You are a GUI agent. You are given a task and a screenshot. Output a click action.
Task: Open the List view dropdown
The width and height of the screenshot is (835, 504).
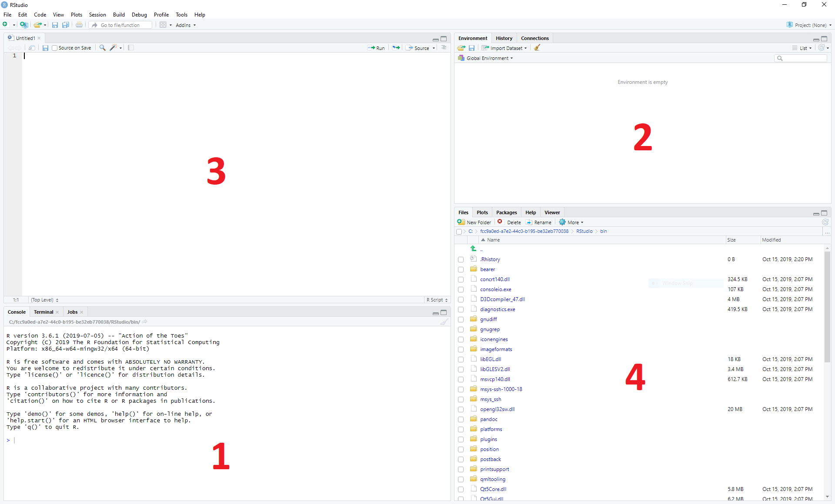click(802, 48)
